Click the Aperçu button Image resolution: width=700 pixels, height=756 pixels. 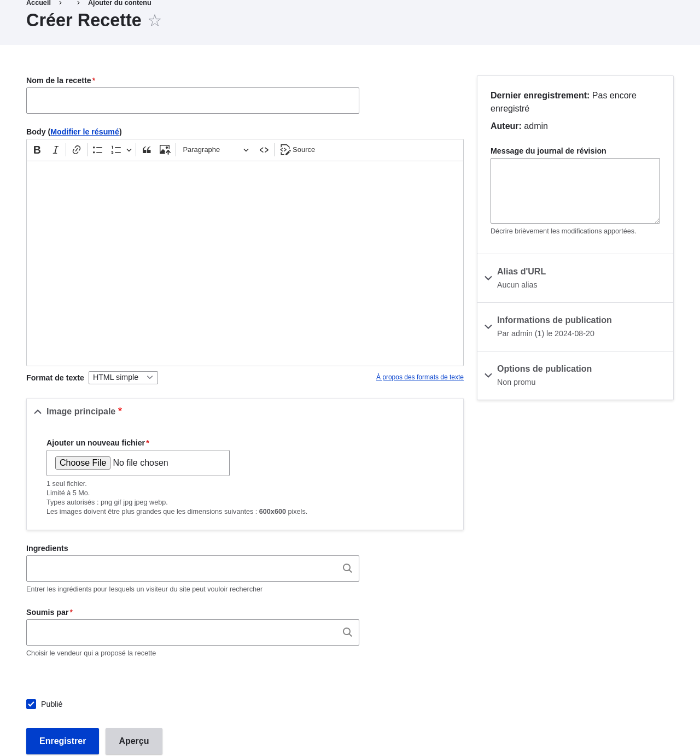(134, 741)
